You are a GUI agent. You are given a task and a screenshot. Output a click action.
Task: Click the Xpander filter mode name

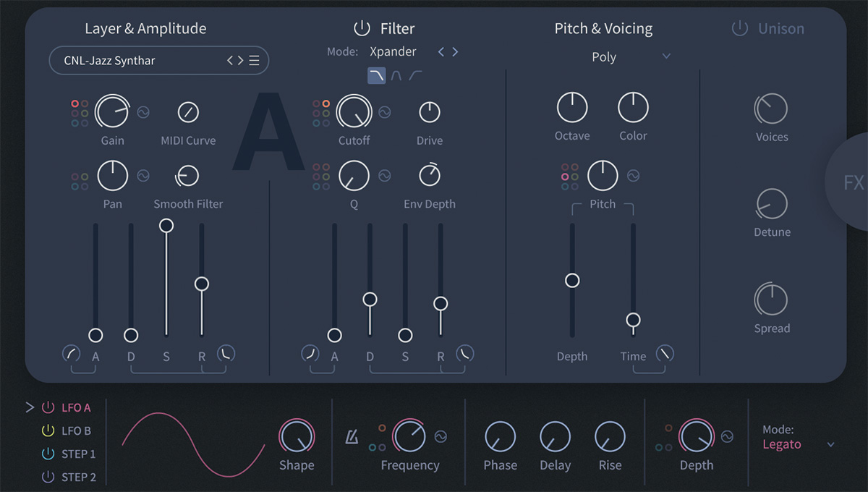click(393, 52)
